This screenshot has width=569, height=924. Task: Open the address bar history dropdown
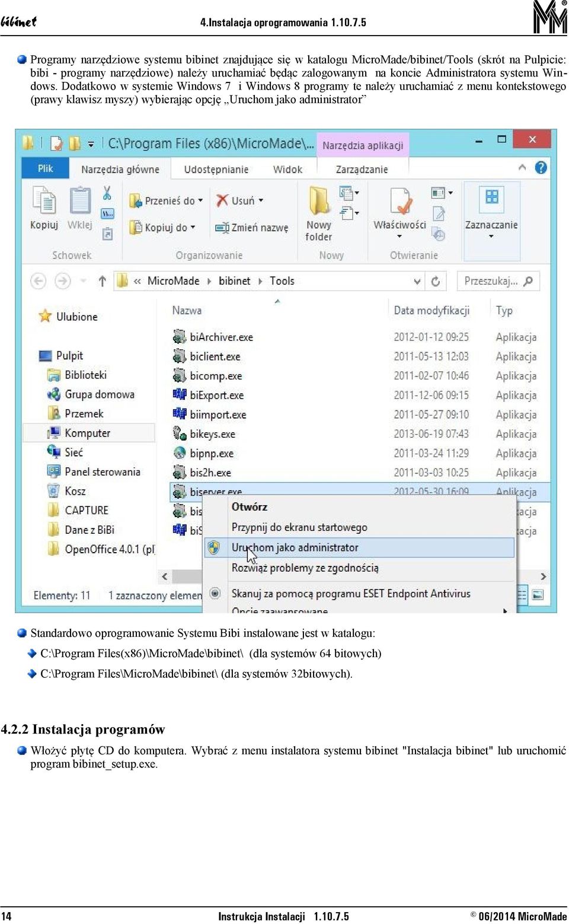coord(417,281)
